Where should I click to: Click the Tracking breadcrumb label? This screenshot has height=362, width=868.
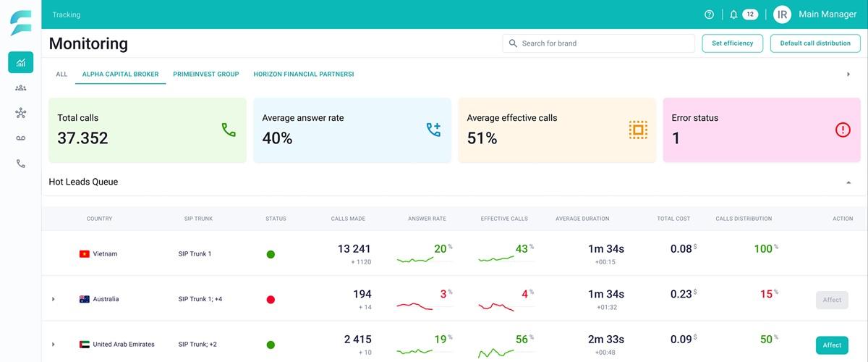click(67, 14)
